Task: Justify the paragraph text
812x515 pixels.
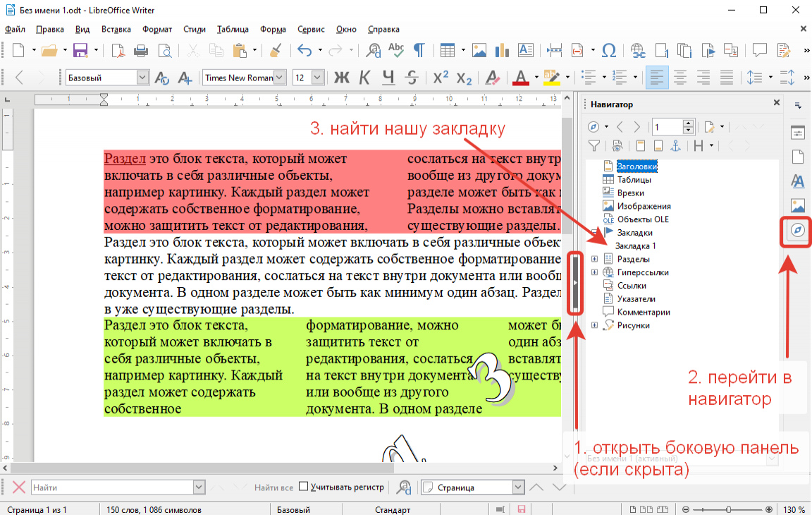Action: click(727, 78)
